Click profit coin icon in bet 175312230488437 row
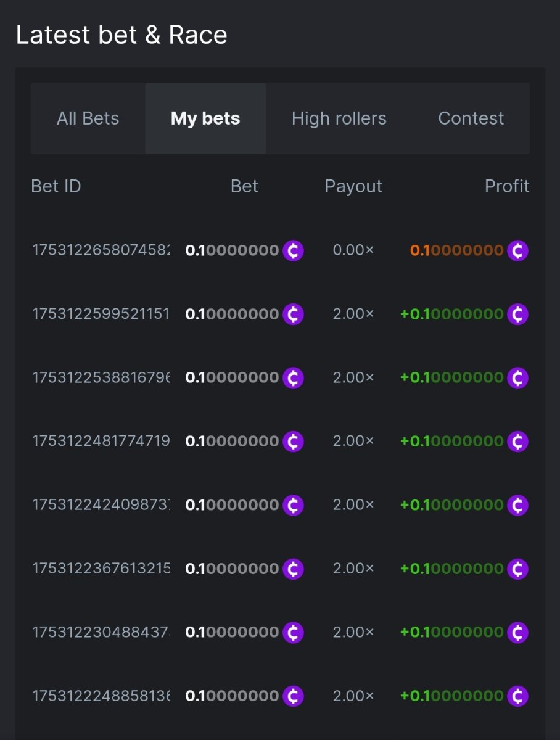The width and height of the screenshot is (560, 740). pyautogui.click(x=517, y=632)
